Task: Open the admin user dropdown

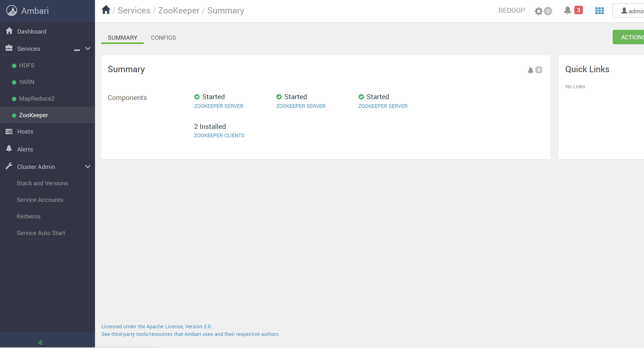Action: point(628,11)
